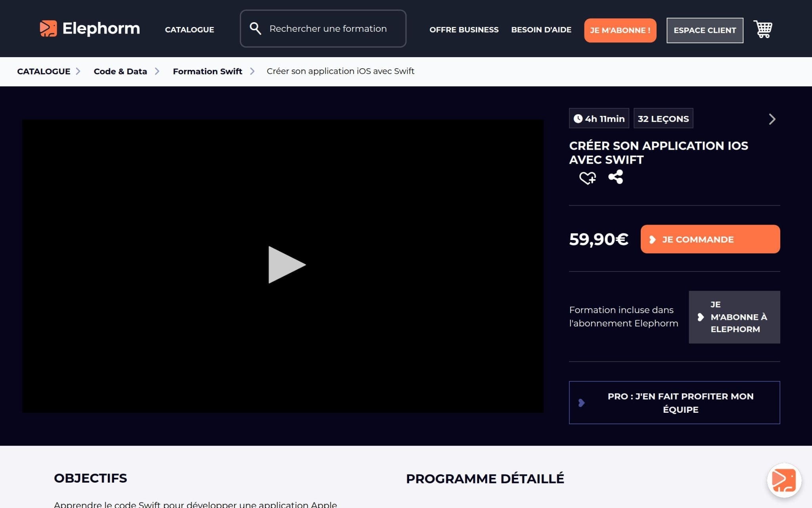Go to next course with right chevron
Screen dimensions: 812x508
coord(772,119)
